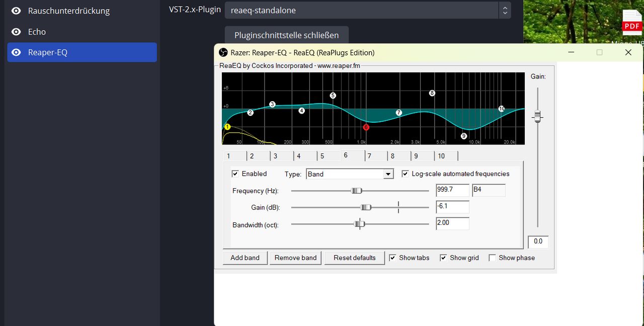
Task: Minimize the ReaEQ plugin window
Action: click(x=571, y=52)
